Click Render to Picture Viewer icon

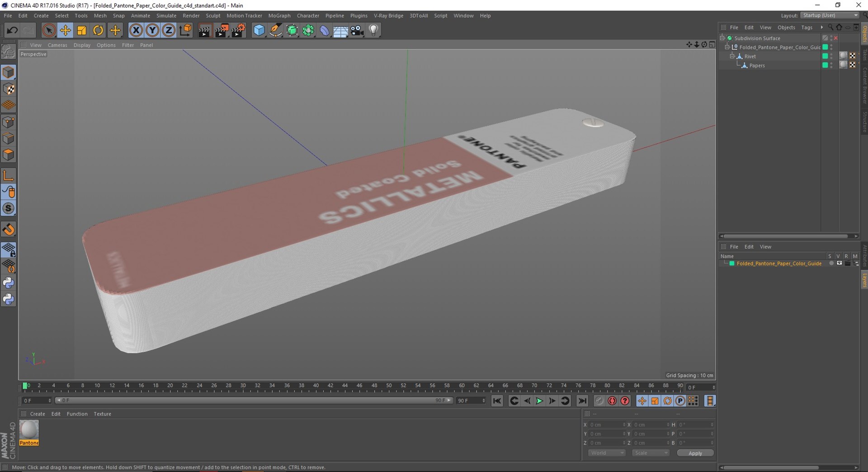click(x=222, y=30)
